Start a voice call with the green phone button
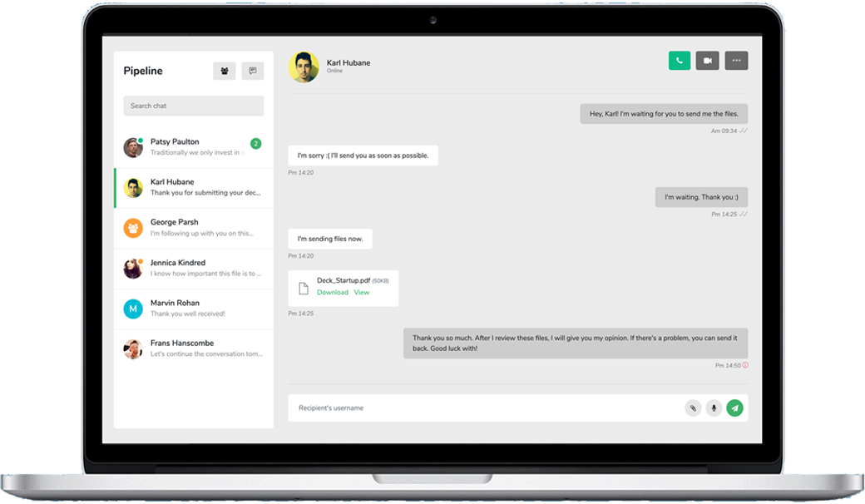The image size is (865, 504). [679, 61]
